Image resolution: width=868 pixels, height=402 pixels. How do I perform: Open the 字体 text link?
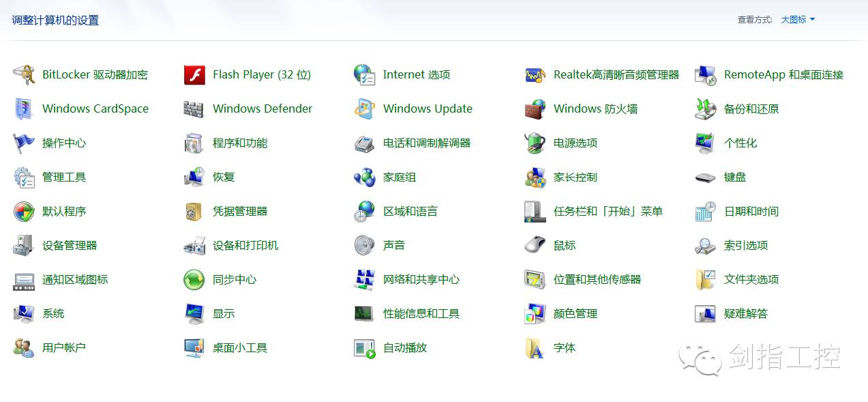click(565, 347)
